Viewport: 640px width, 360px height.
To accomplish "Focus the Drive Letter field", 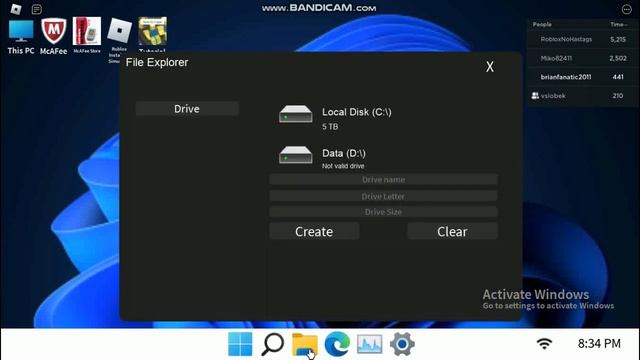I will 383,196.
